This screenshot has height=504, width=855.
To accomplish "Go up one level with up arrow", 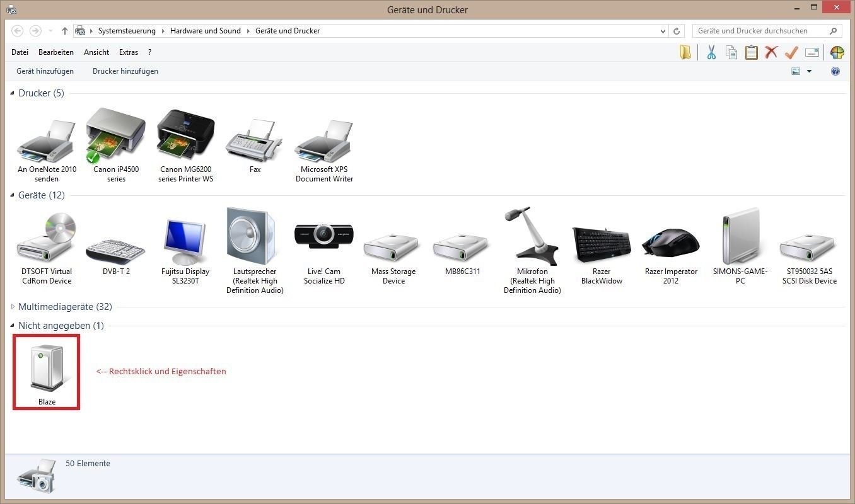I will 65,31.
